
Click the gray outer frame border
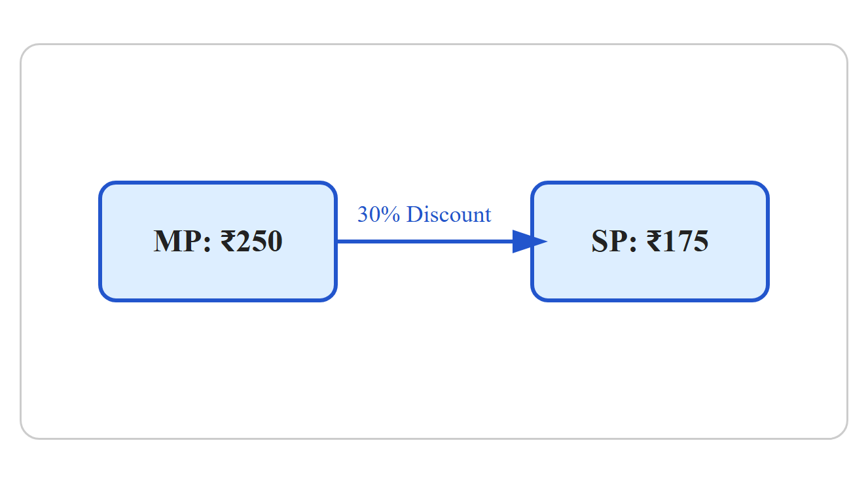point(434,45)
